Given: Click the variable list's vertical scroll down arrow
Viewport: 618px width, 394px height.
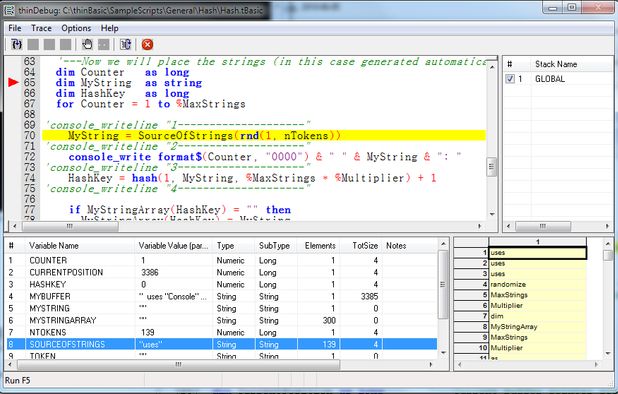Looking at the screenshot, I should 443,353.
